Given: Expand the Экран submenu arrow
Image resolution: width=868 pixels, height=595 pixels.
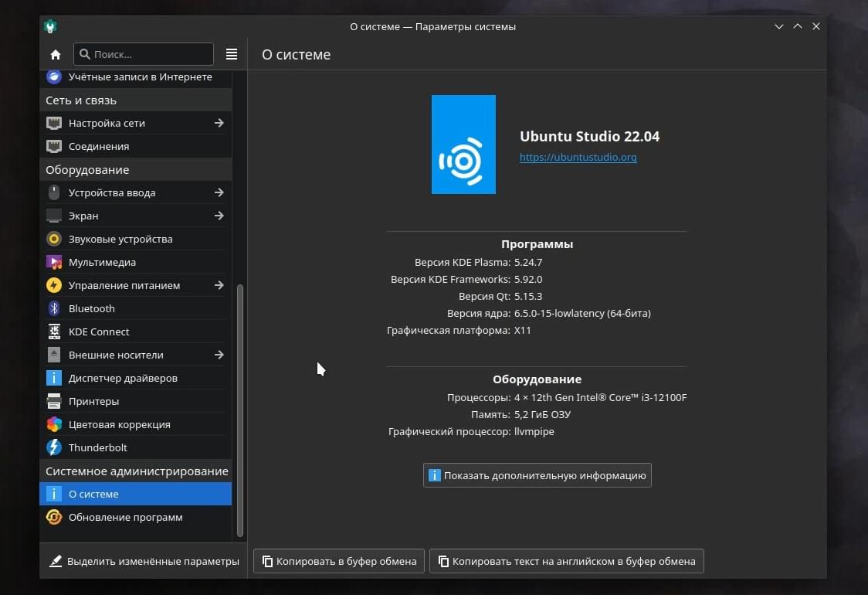Looking at the screenshot, I should tap(219, 216).
